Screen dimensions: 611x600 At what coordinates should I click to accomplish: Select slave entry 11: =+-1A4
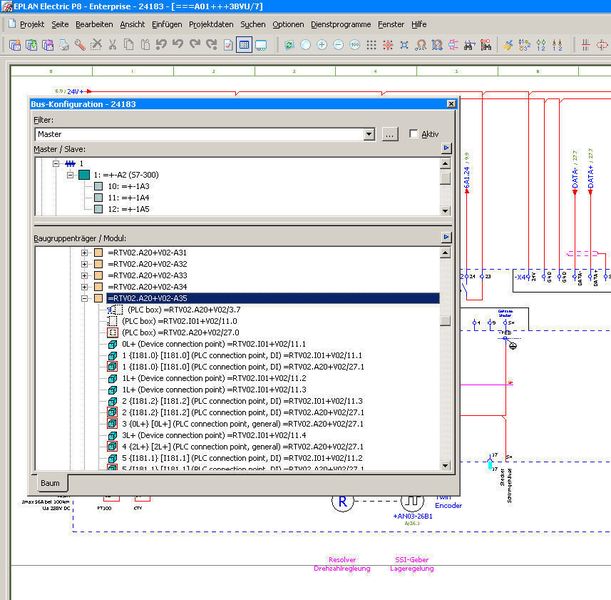128,198
